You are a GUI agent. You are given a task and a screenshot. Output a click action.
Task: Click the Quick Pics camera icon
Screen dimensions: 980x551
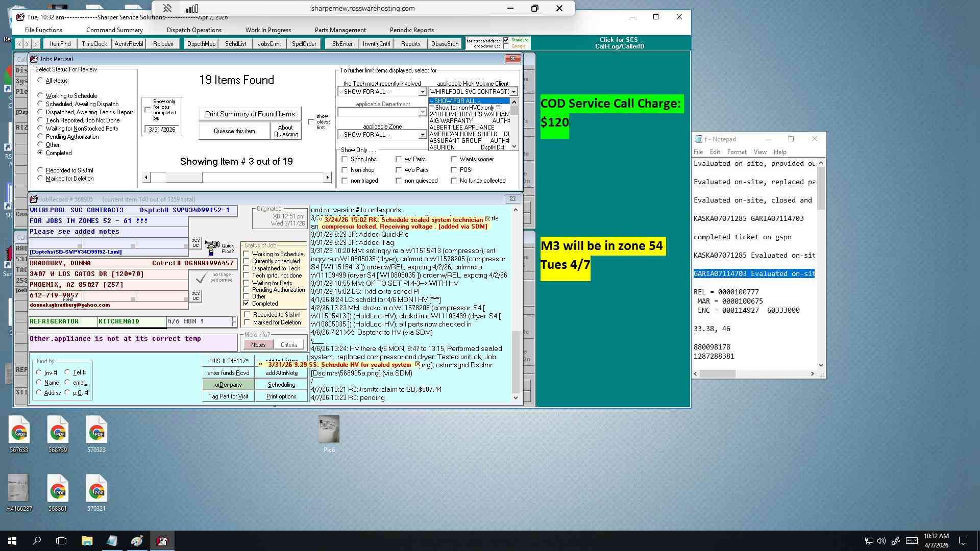pyautogui.click(x=212, y=247)
